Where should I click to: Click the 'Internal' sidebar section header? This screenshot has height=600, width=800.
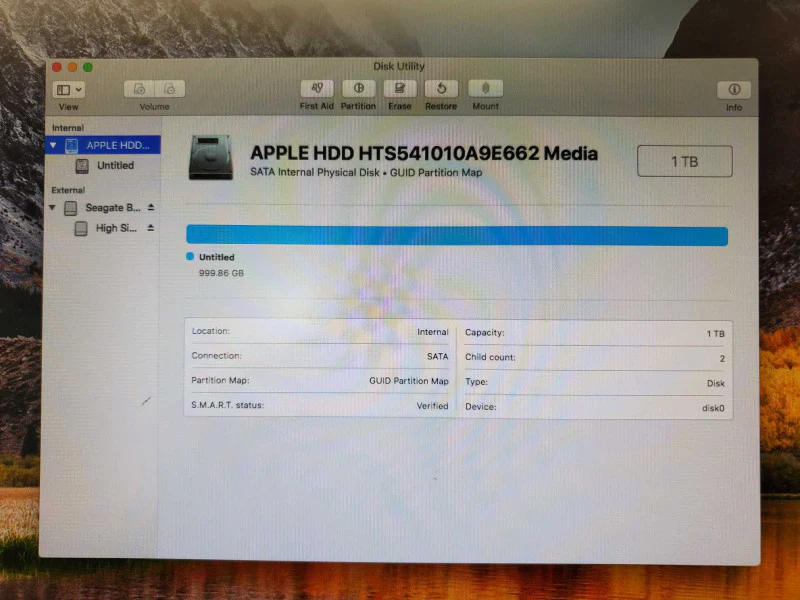tap(68, 128)
